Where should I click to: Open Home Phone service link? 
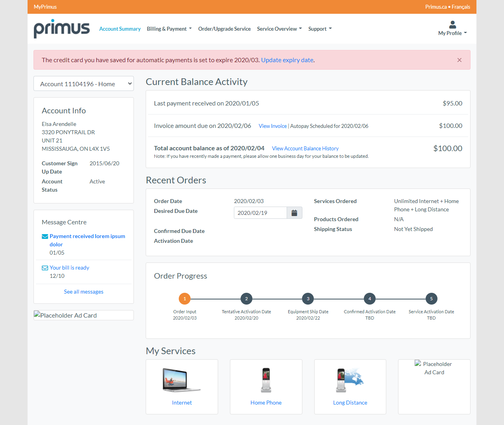point(266,403)
